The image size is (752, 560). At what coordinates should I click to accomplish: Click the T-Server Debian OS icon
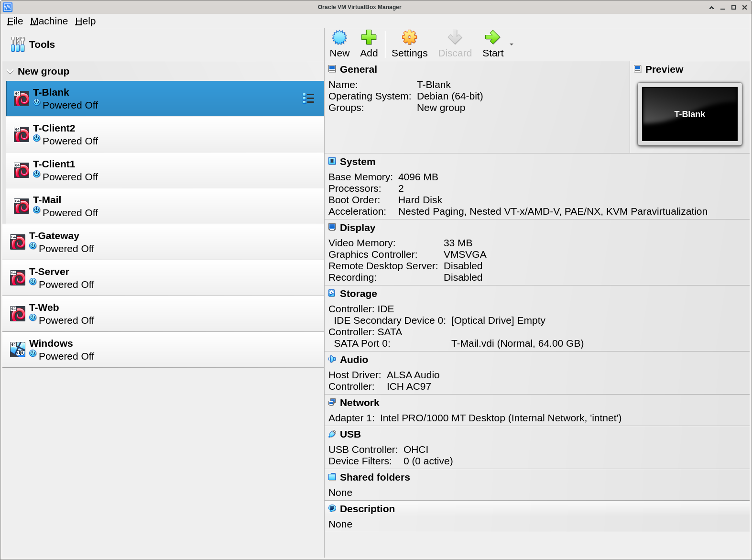tap(18, 278)
